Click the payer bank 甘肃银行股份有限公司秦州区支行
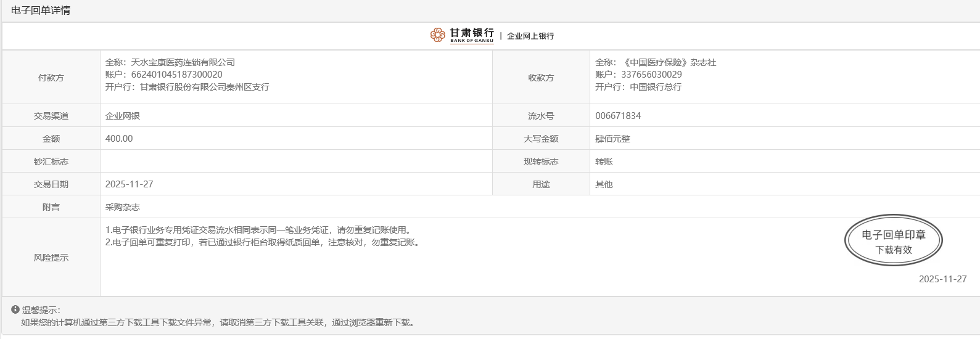This screenshot has height=339, width=980. coord(204,87)
